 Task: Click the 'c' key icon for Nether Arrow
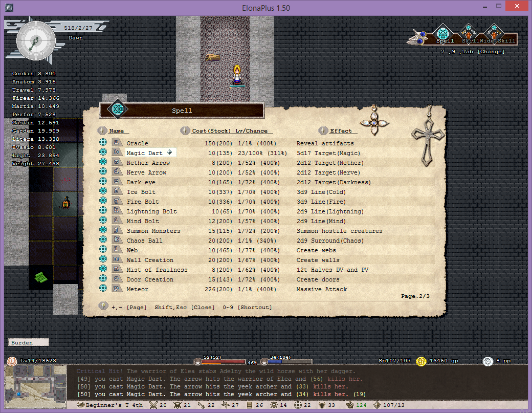coord(117,162)
